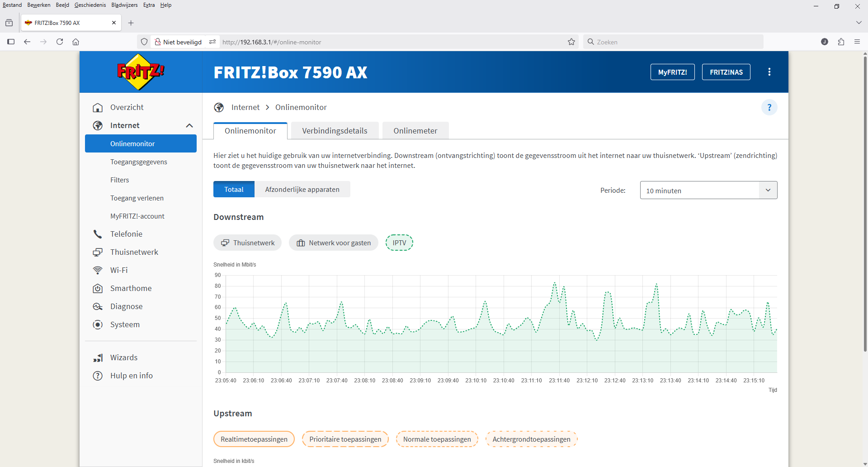Click the Hulp en info icon
The image size is (868, 467).
98,376
